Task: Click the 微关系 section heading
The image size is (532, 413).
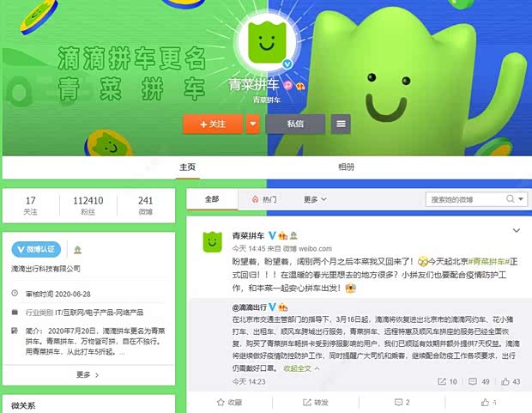Action: [x=23, y=405]
